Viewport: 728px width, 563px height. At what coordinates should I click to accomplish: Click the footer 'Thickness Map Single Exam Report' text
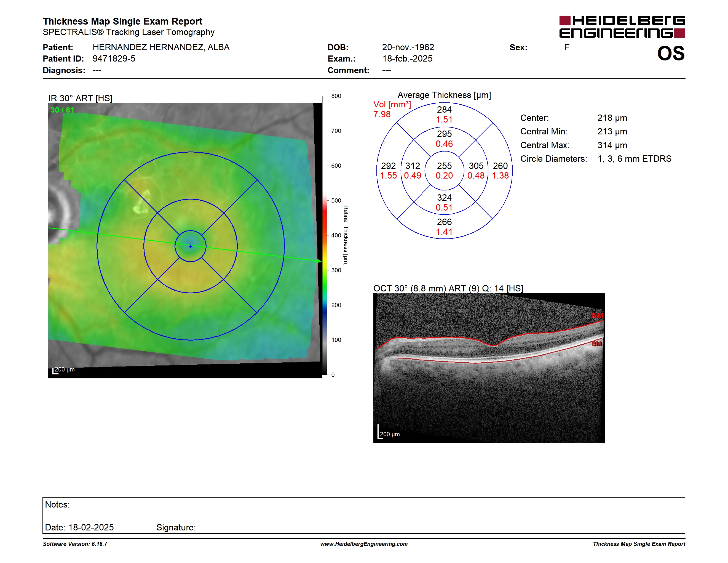[639, 544]
